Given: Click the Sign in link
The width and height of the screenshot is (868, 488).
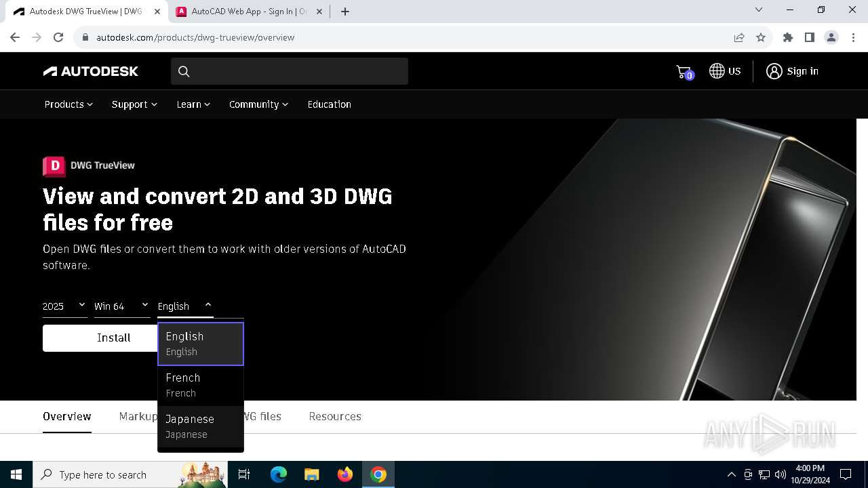Looking at the screenshot, I should (x=802, y=71).
